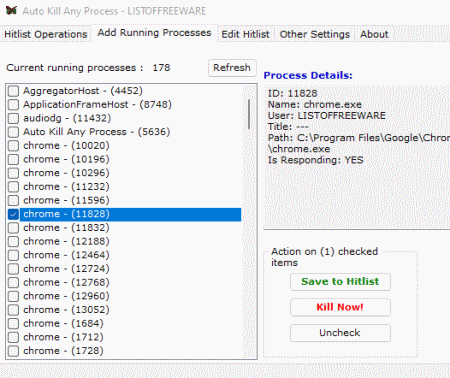The image size is (450, 378).
Task: Select 'chrome - (1728)' row text
Action: point(63,351)
